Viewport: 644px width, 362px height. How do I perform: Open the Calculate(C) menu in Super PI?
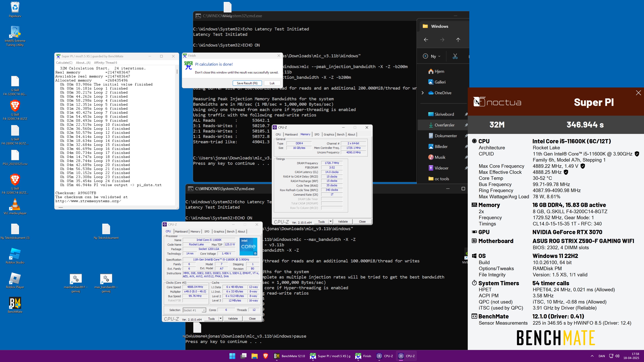(x=64, y=63)
